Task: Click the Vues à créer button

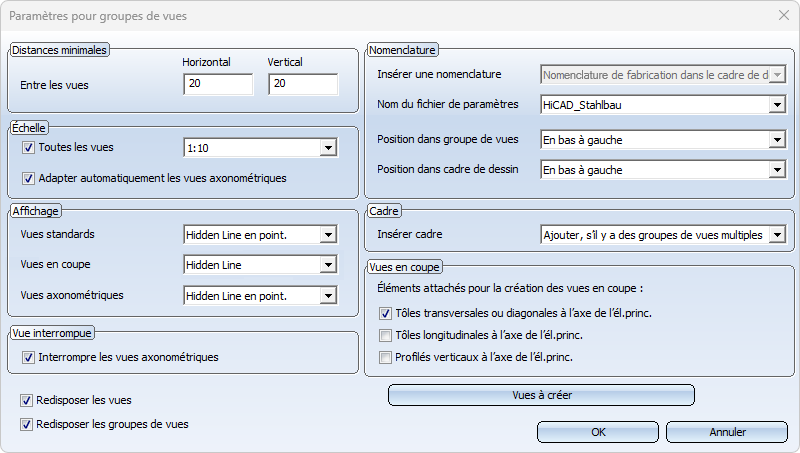Action: (541, 395)
